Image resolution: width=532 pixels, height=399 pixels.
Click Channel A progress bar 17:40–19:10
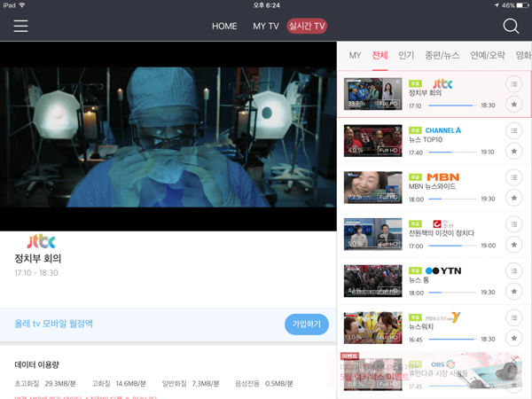[452, 153]
